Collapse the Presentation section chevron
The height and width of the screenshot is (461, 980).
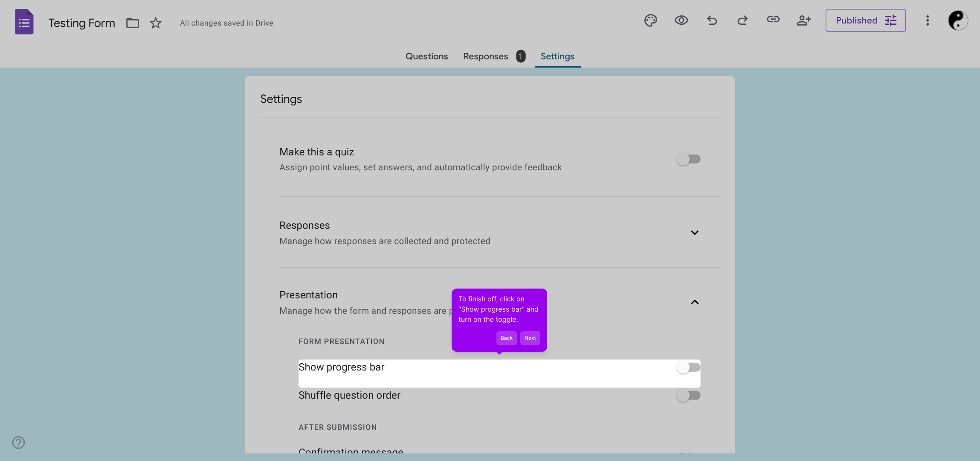pyautogui.click(x=695, y=302)
